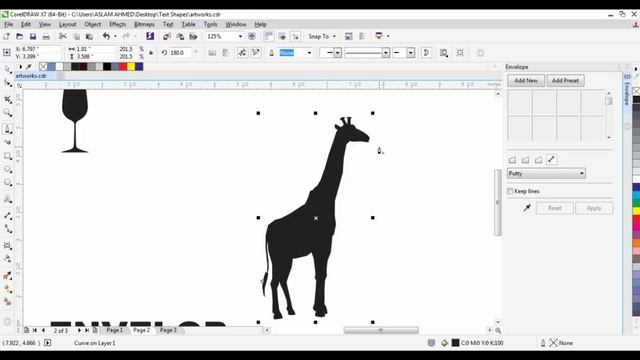
Task: Select the Parallel Dimension tool
Action: pos(7,216)
